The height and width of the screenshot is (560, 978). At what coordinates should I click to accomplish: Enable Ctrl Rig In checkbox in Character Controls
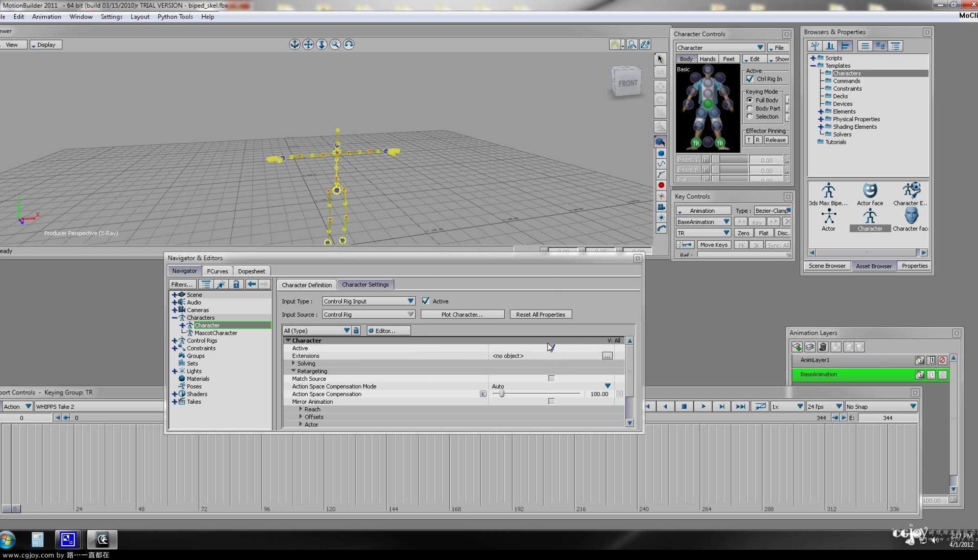pyautogui.click(x=750, y=78)
